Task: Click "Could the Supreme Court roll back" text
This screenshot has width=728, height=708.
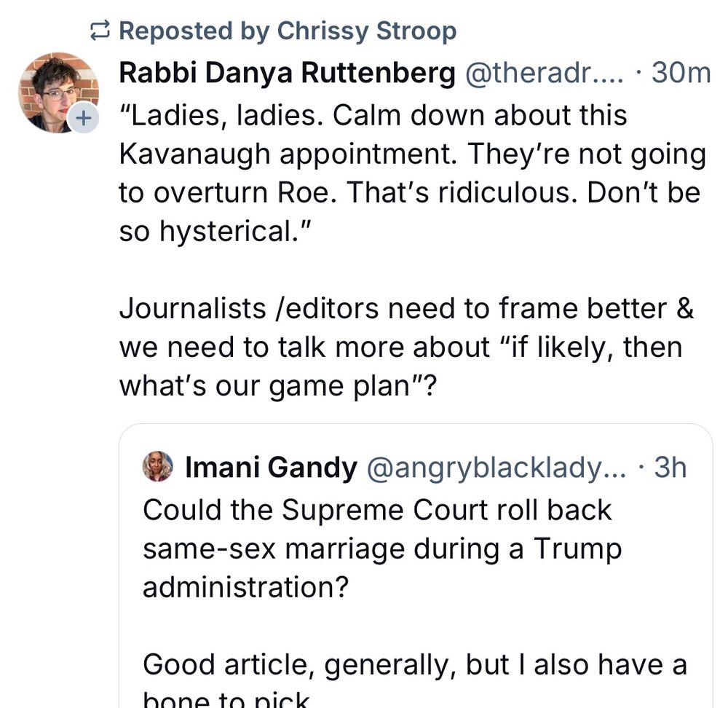Action: click(x=376, y=509)
